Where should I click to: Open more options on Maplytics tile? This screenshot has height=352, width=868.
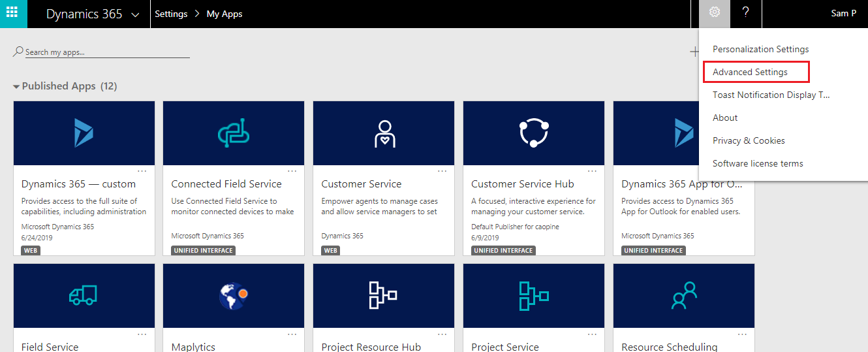[x=292, y=334]
